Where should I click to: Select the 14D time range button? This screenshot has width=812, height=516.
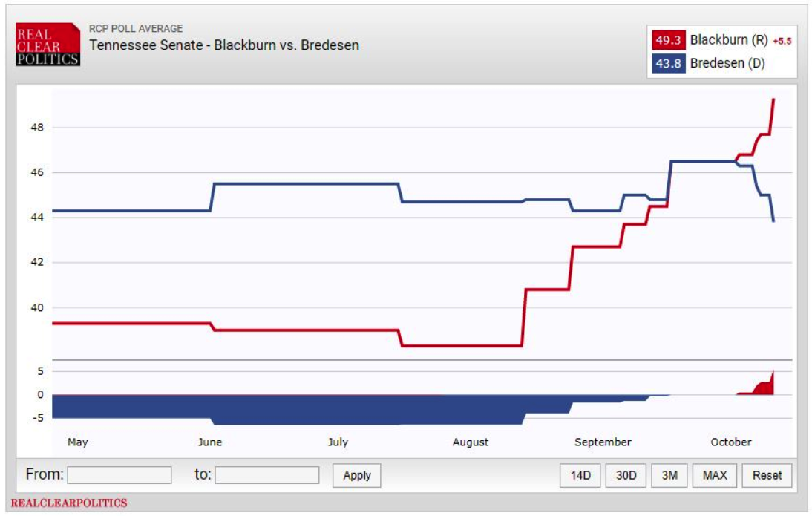[580, 475]
